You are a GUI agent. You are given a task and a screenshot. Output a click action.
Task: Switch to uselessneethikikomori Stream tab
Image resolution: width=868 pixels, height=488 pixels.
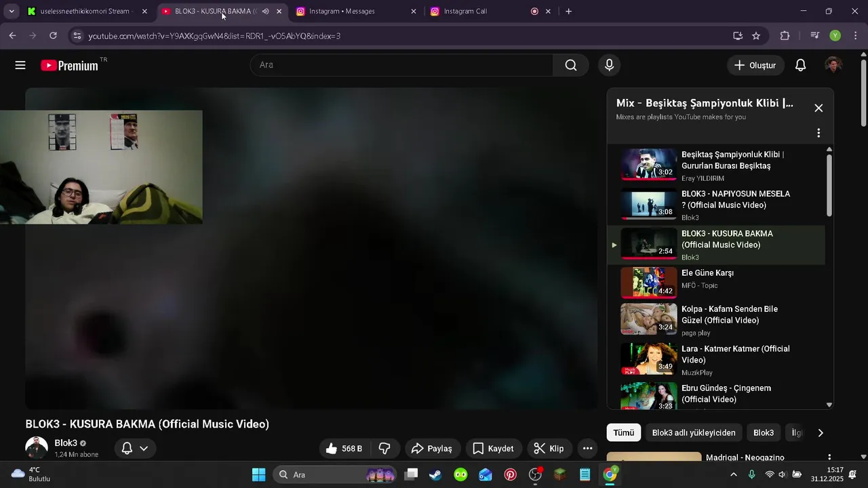87,12
